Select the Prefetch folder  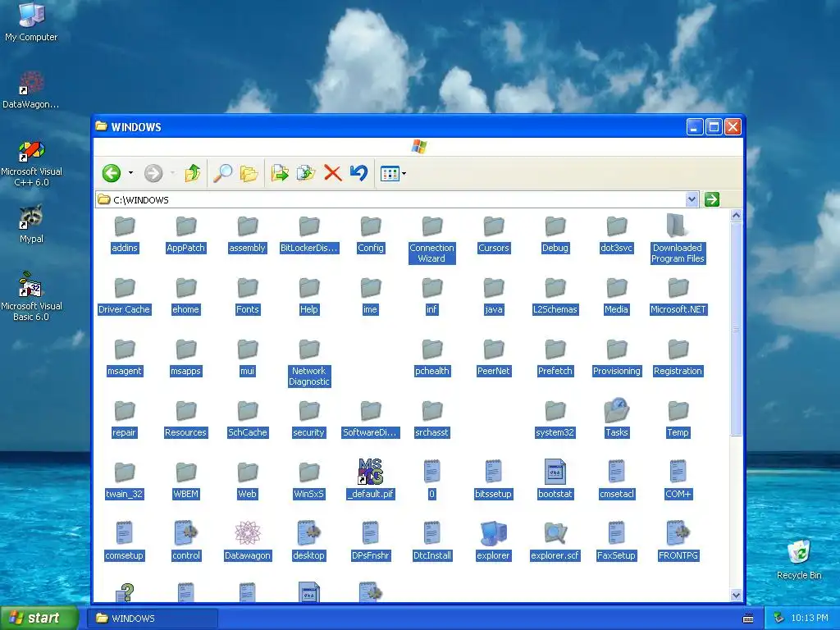pyautogui.click(x=555, y=358)
